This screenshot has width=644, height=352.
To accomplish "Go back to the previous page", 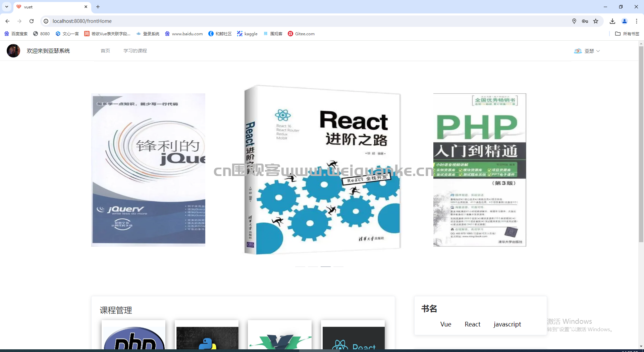I will click(x=7, y=21).
